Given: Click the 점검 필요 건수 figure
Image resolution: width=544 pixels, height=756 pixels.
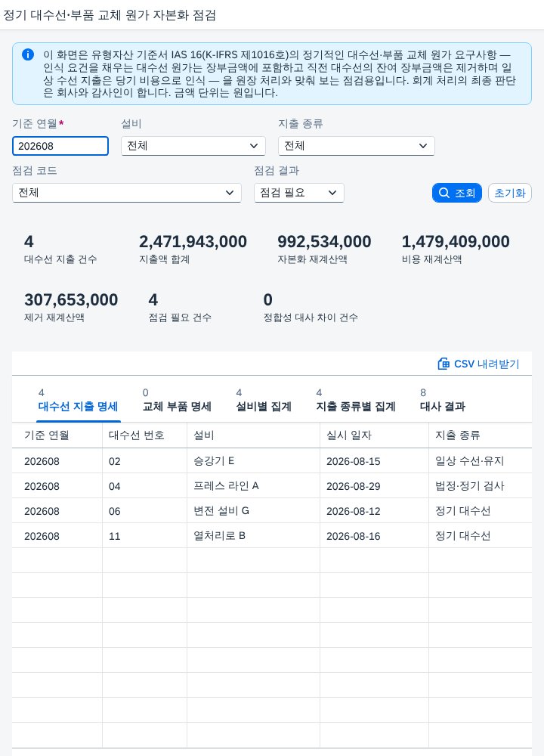Looking at the screenshot, I should pyautogui.click(x=153, y=300).
